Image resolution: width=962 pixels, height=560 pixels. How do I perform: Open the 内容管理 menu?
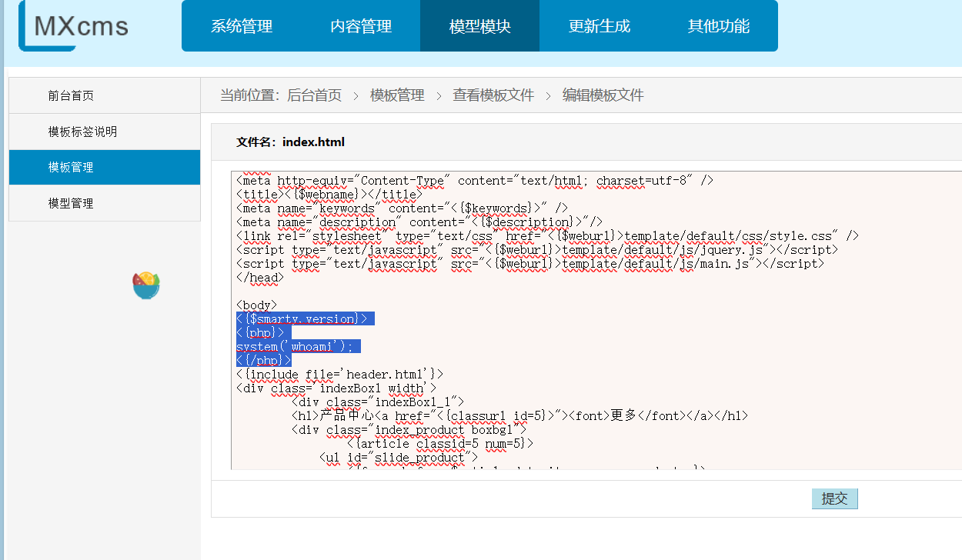pyautogui.click(x=361, y=26)
